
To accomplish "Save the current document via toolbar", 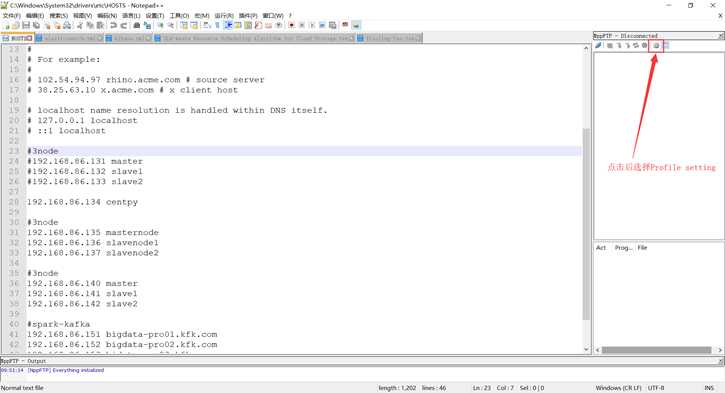I will click(26, 25).
